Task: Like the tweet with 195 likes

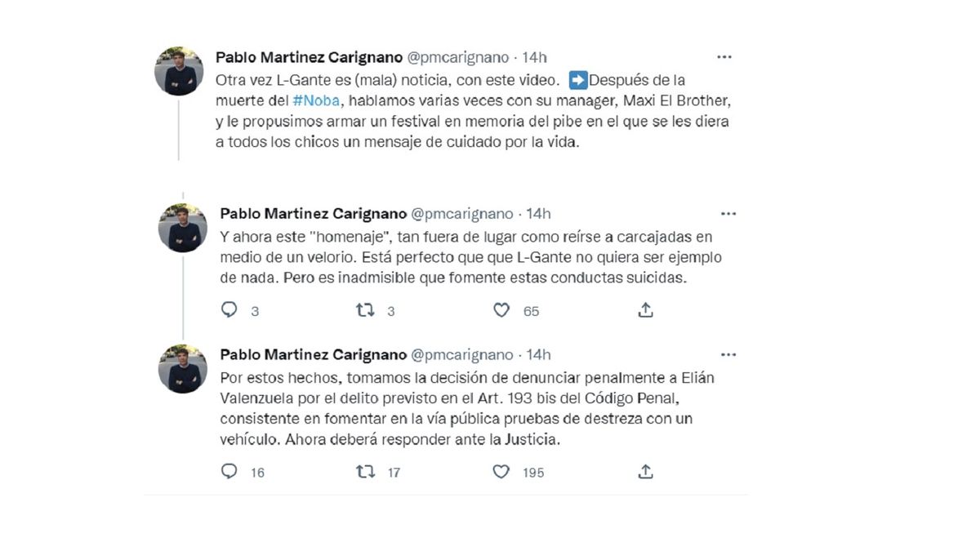Action: click(501, 471)
